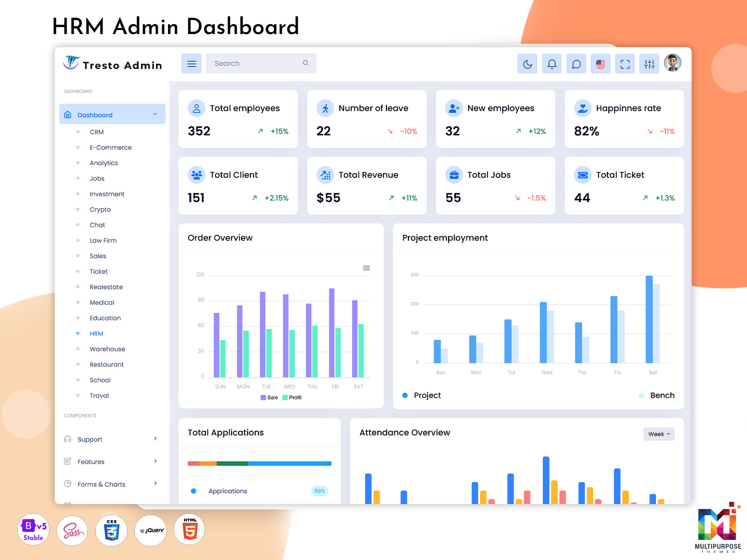
Task: Toggle fullscreen mode icon
Action: pyautogui.click(x=625, y=64)
